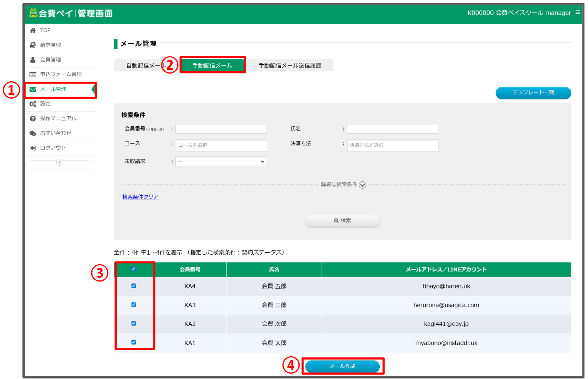
Task: Click the 検索 button
Action: point(342,221)
